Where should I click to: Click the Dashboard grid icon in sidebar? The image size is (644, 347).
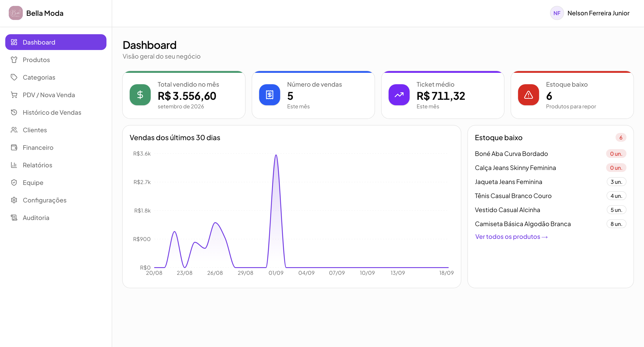point(14,42)
